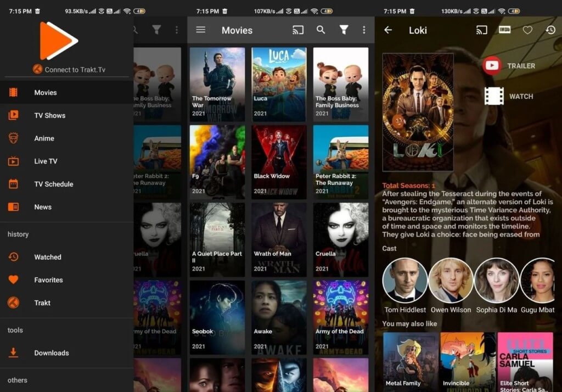Open Favorites list
Screen dimensions: 562x392
(66, 280)
